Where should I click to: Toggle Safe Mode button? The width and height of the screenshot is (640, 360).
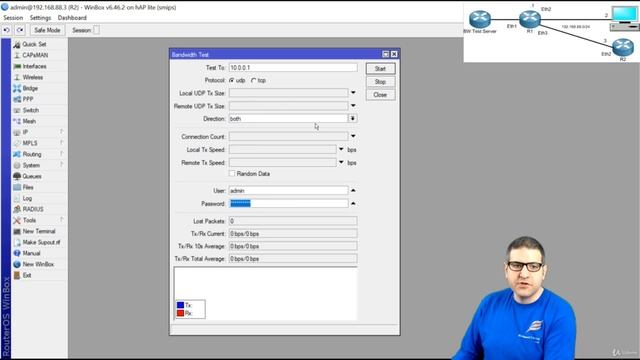click(x=47, y=30)
